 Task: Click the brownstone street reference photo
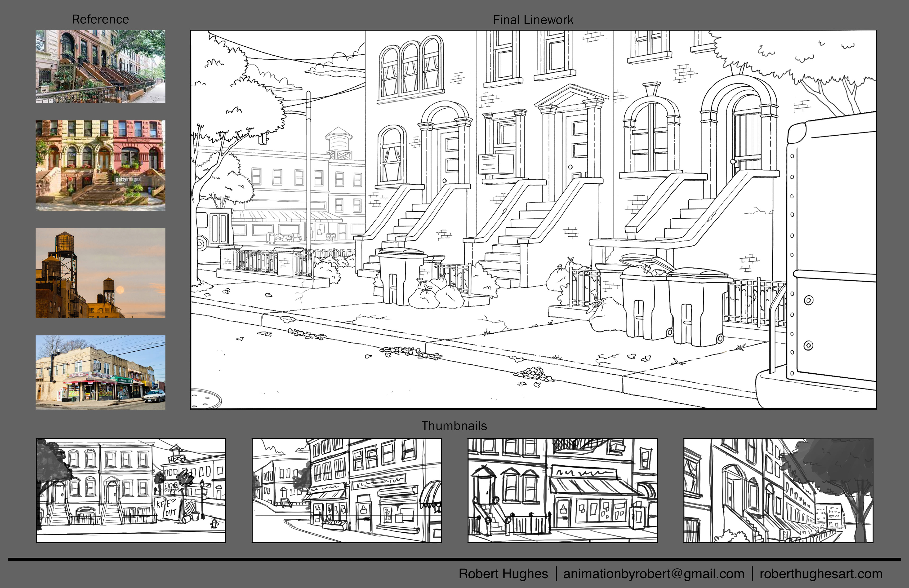click(100, 66)
